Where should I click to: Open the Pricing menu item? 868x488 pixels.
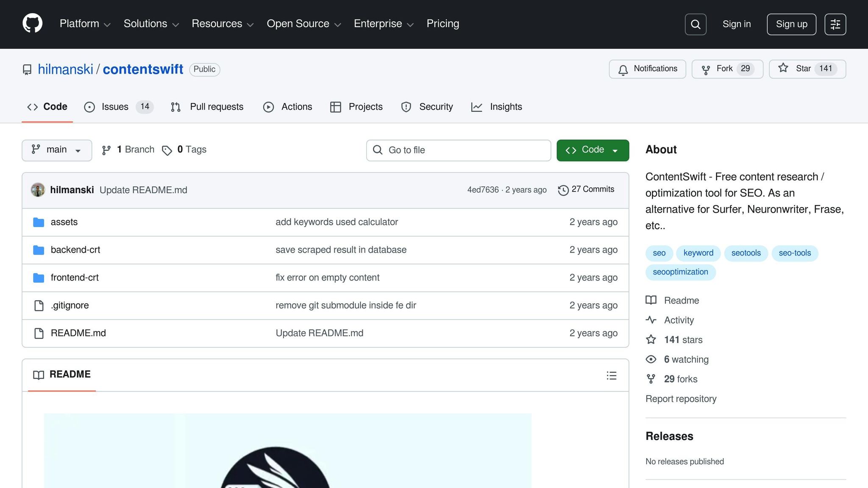[x=442, y=24]
